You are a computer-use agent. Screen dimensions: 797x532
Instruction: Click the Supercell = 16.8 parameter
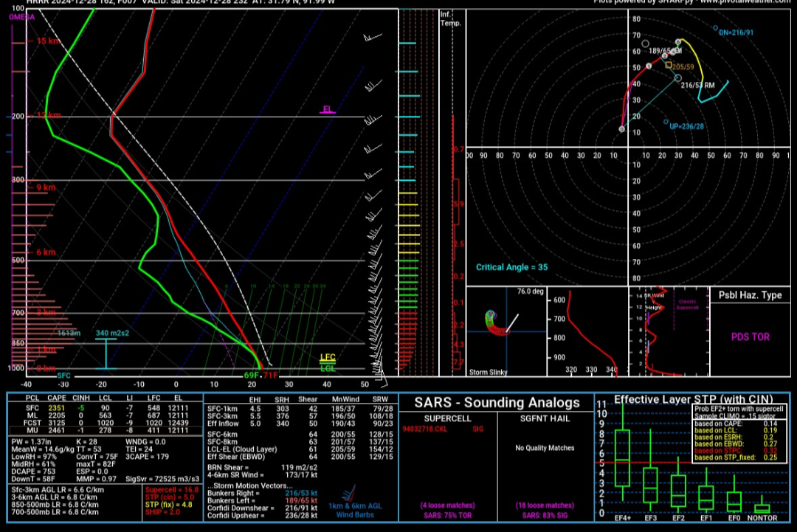tap(172, 490)
